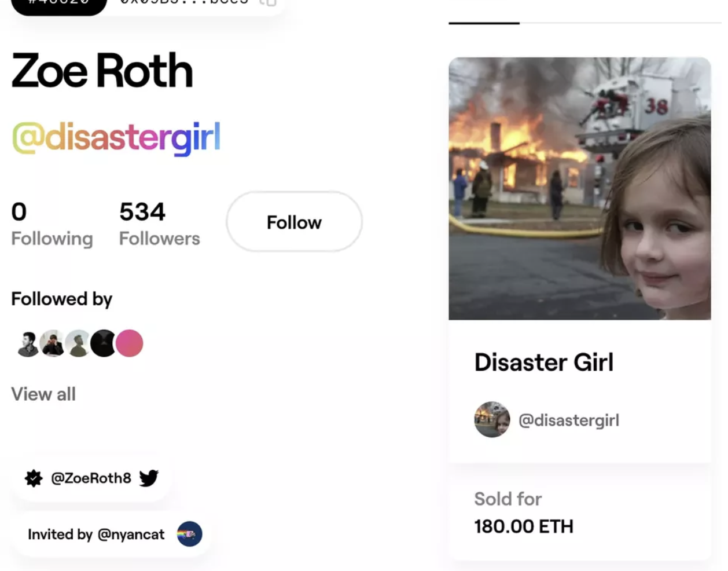Viewport: 728px width, 571px height.
Task: Click the Follow button
Action: (294, 222)
